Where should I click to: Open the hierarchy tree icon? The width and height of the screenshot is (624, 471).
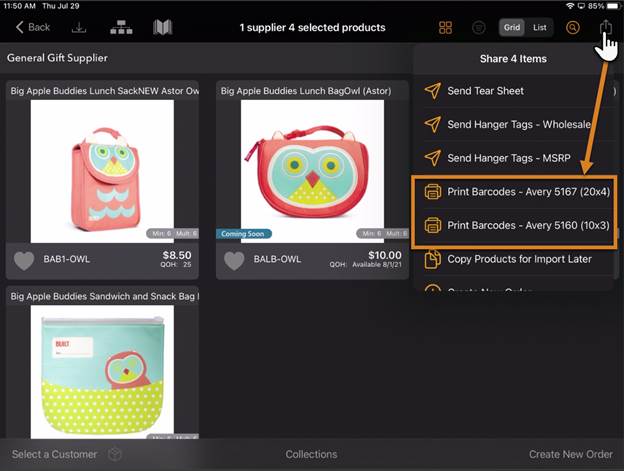(121, 27)
